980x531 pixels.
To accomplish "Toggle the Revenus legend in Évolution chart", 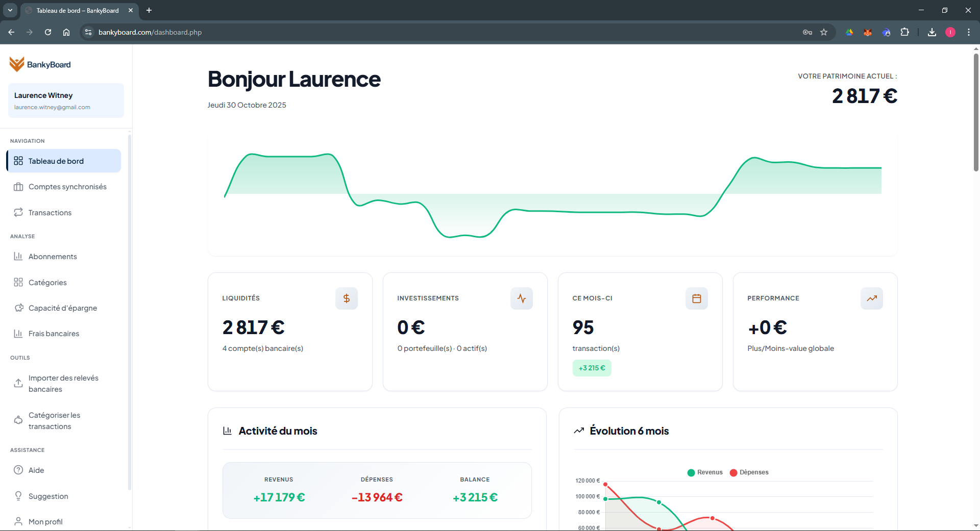I will 705,472.
